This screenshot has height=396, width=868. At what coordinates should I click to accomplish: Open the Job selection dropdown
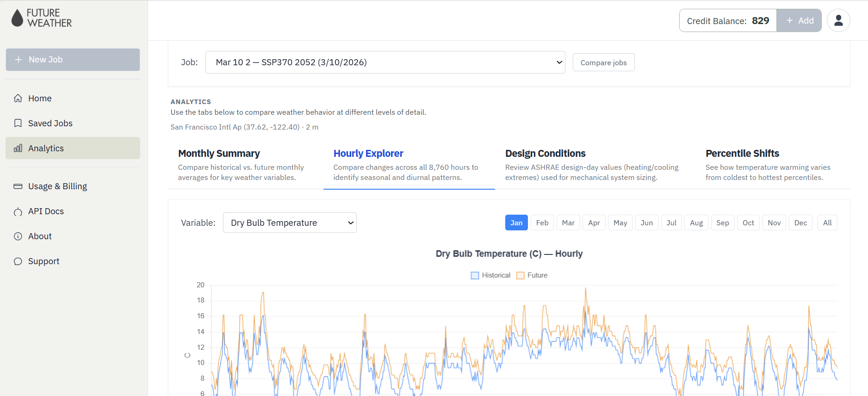pos(385,62)
